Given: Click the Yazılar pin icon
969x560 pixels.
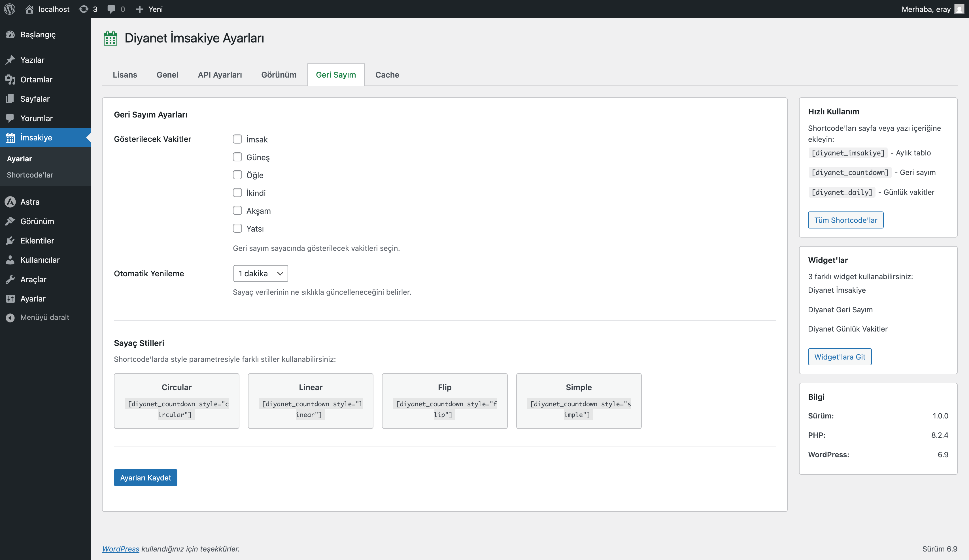Looking at the screenshot, I should 10,60.
